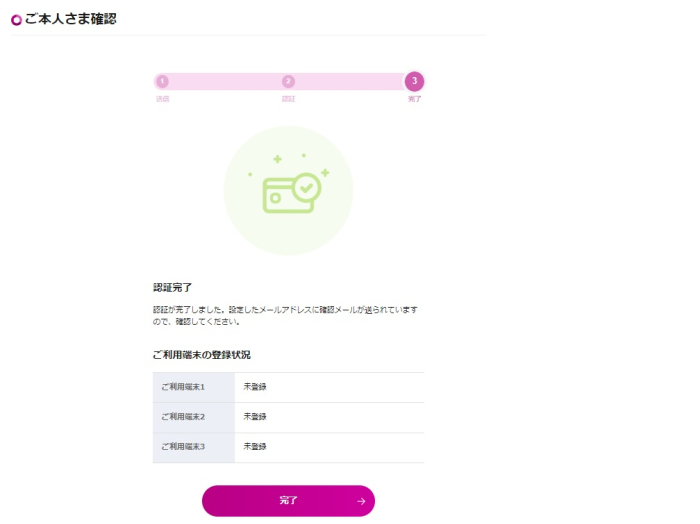Click the pink ring logo icon in header
The height and width of the screenshot is (524, 700).
click(x=16, y=19)
